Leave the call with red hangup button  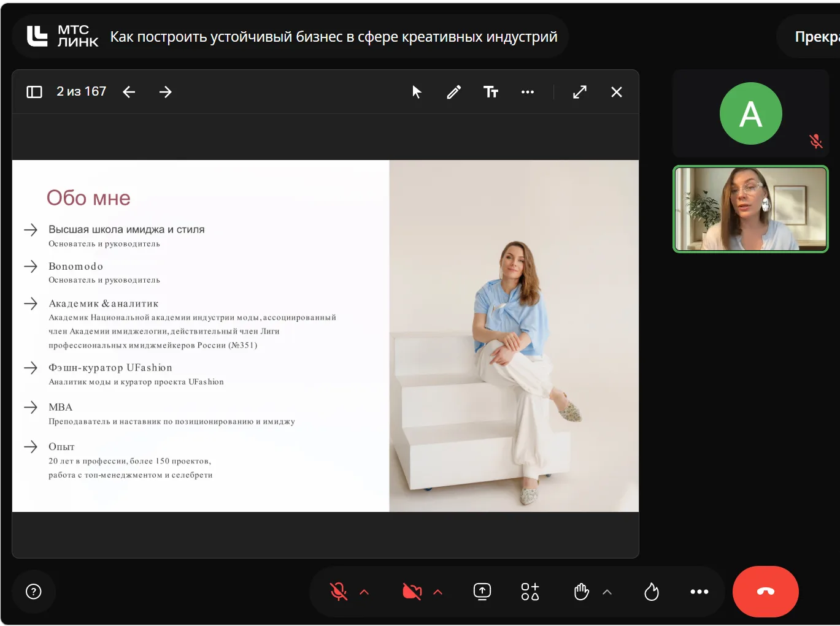(x=766, y=592)
